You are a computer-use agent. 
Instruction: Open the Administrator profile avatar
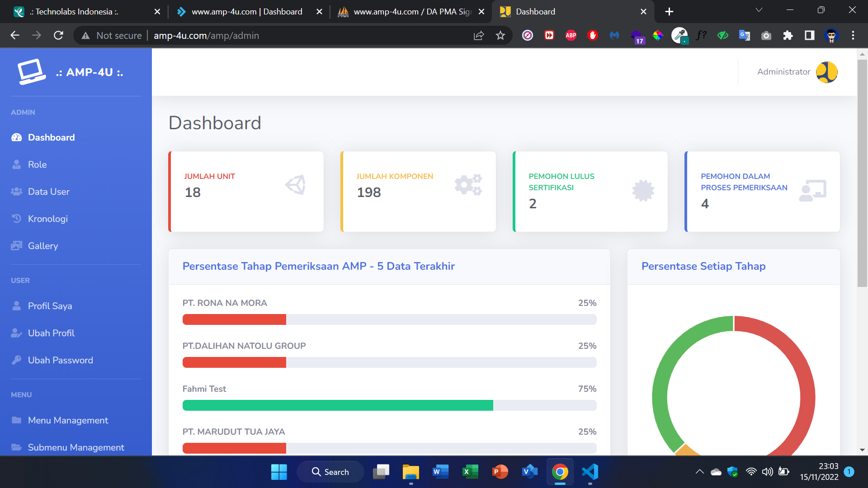826,72
